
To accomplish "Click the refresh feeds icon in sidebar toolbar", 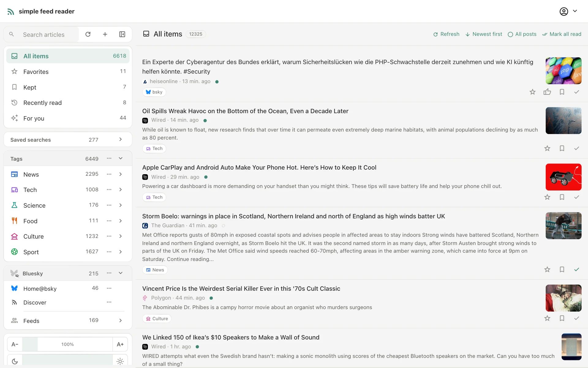I will (x=88, y=34).
